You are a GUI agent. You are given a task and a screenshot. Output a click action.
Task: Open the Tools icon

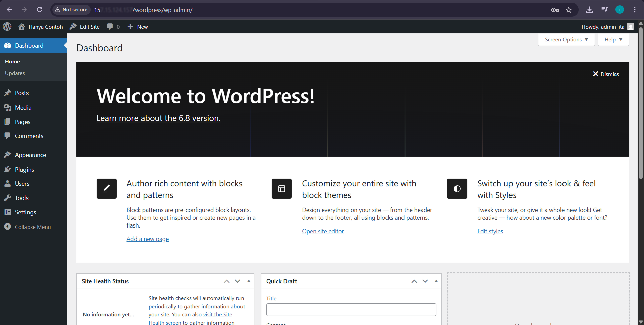[8, 198]
